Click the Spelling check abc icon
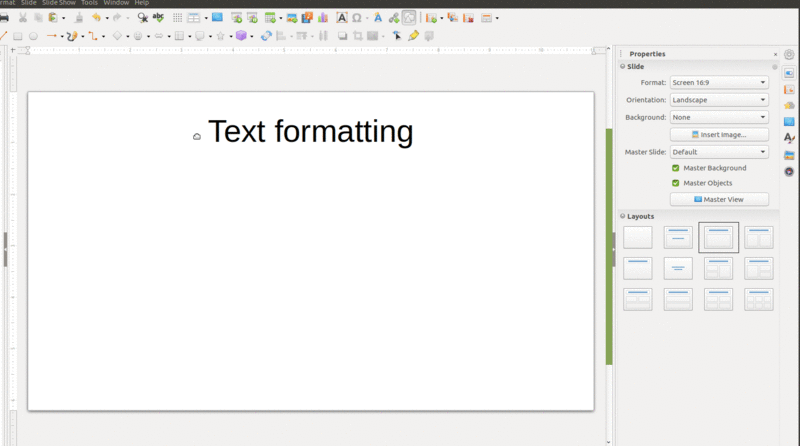Viewport: 800px width, 446px height. point(158,18)
